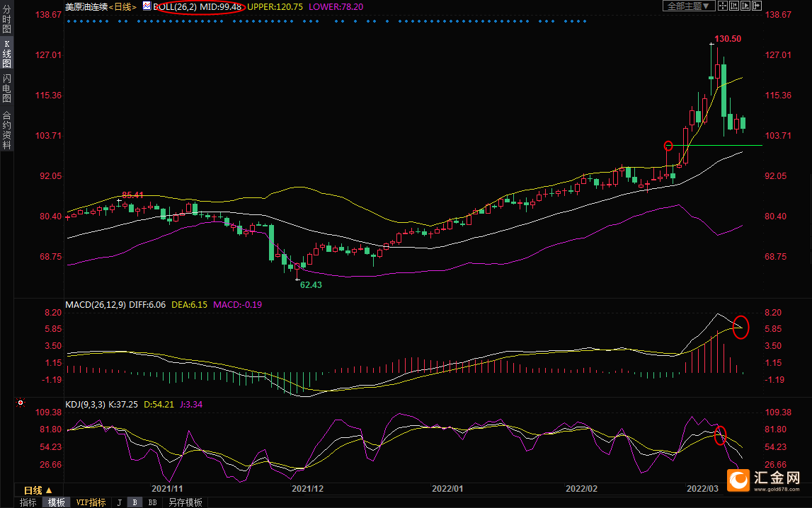Toggle the crosshair cursor icon
The width and height of the screenshot is (812, 508).
(x=722, y=6)
